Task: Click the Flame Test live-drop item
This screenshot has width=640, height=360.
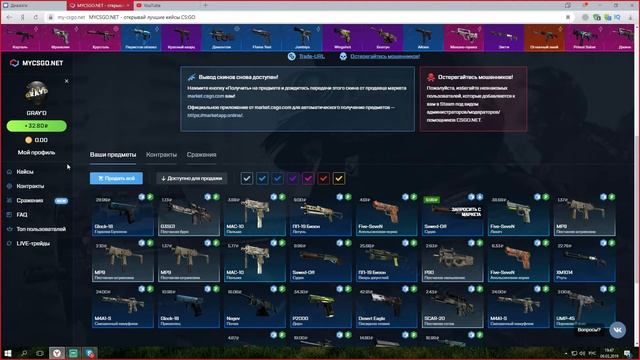Action: (x=262, y=38)
